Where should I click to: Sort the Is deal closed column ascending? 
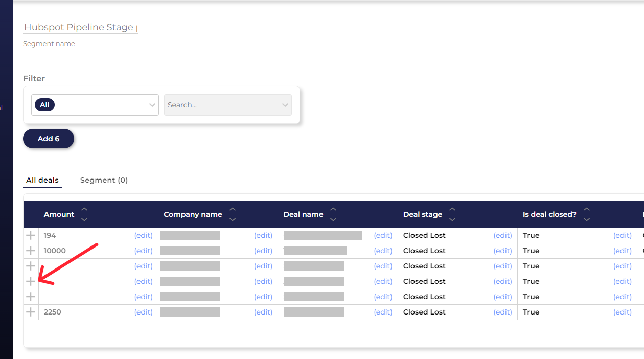[587, 210]
